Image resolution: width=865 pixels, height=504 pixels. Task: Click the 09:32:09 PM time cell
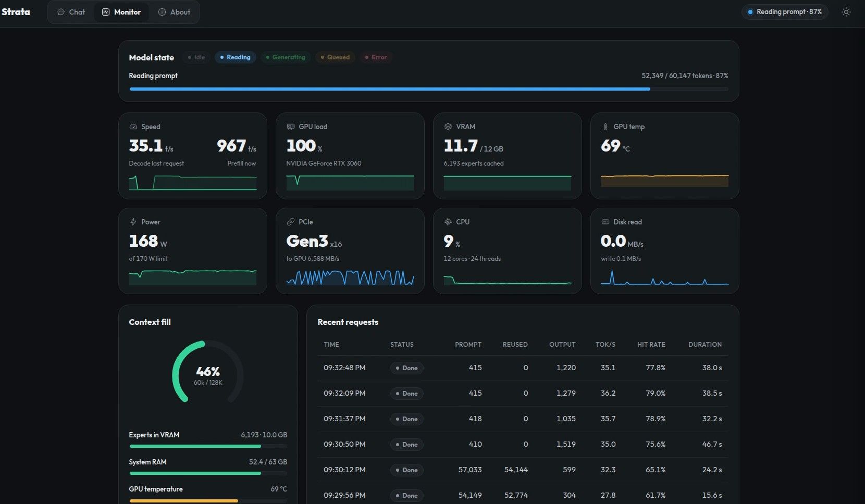click(344, 394)
